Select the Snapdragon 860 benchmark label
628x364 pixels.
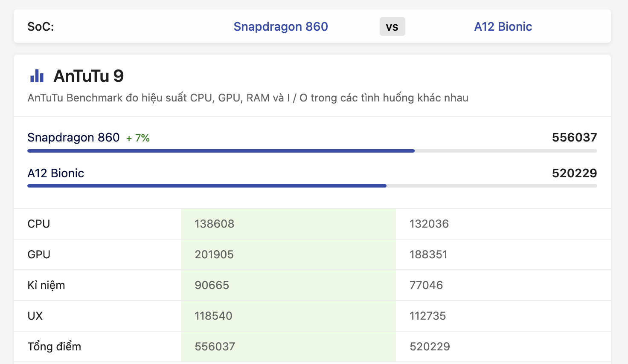pos(73,137)
